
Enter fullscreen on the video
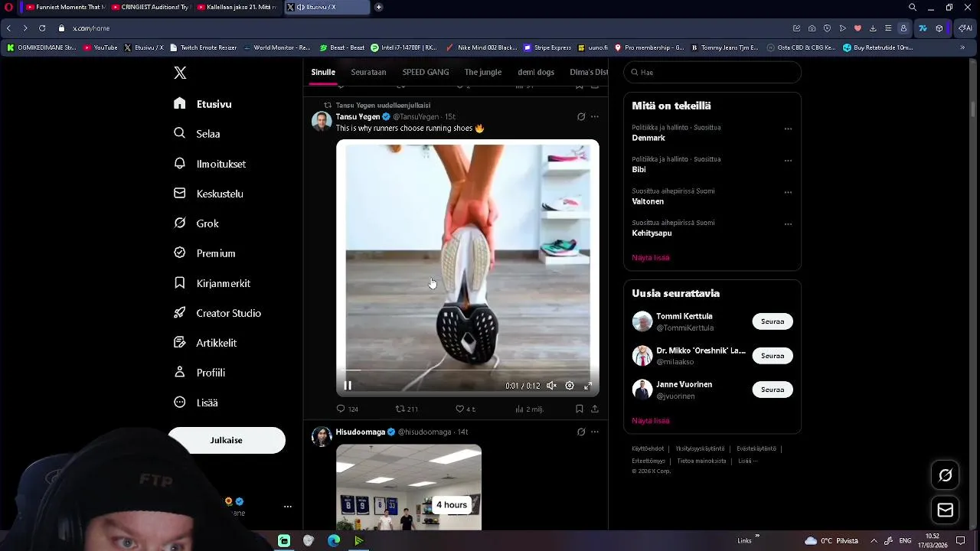(x=588, y=386)
